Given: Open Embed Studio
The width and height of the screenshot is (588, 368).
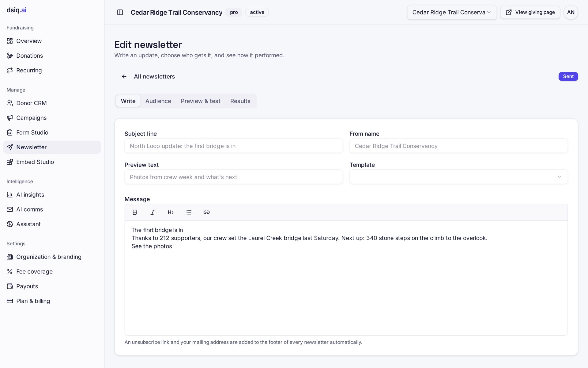Looking at the screenshot, I should [52, 162].
